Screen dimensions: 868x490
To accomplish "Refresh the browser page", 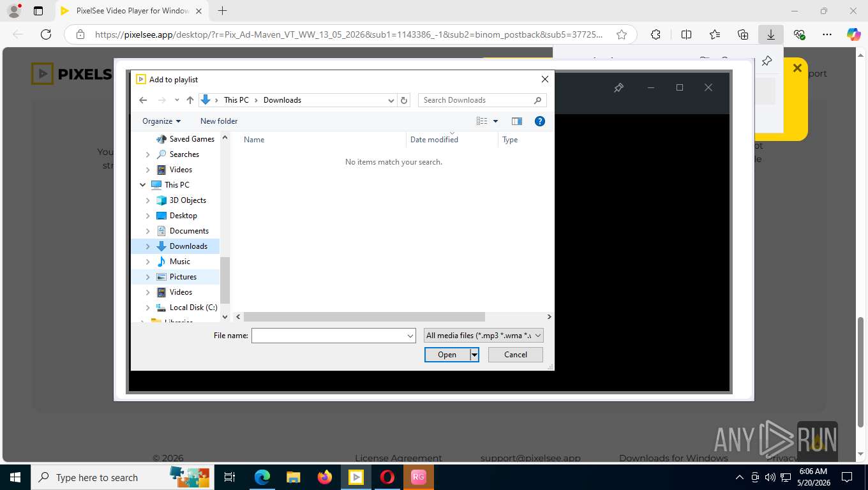I will [45, 34].
